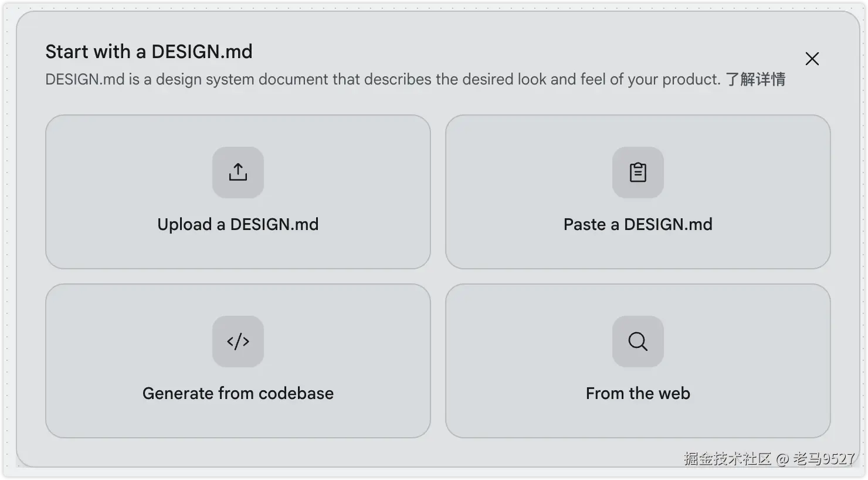Click the magnifying glass search icon
The width and height of the screenshot is (868, 480).
click(638, 342)
